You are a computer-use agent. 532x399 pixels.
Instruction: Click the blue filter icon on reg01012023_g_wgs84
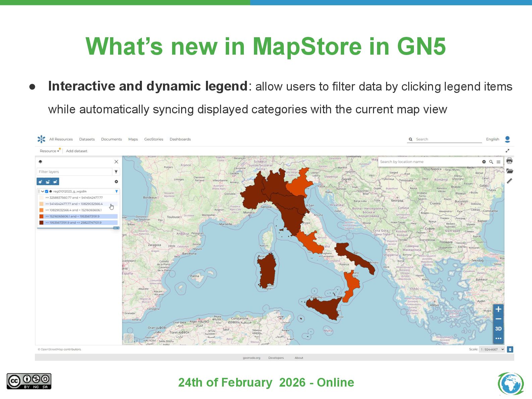[116, 191]
